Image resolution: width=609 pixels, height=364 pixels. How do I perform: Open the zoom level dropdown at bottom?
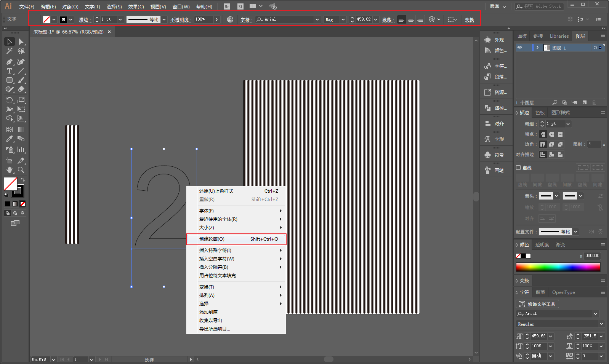53,359
